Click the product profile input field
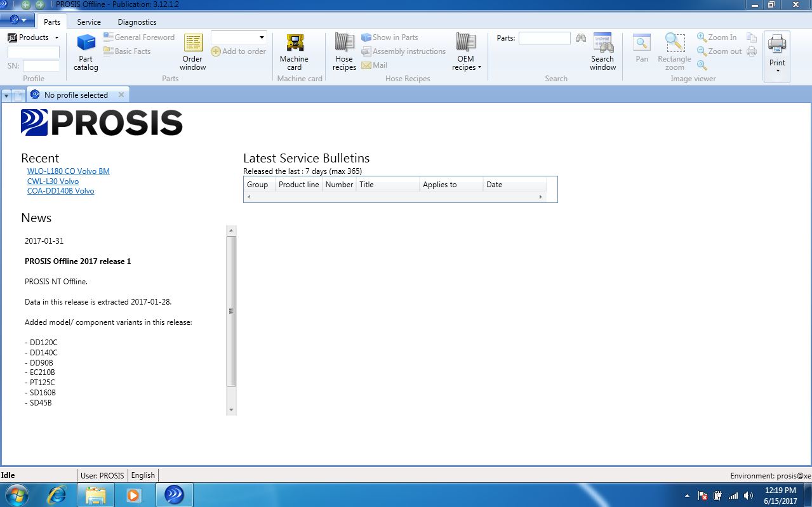 [x=34, y=52]
